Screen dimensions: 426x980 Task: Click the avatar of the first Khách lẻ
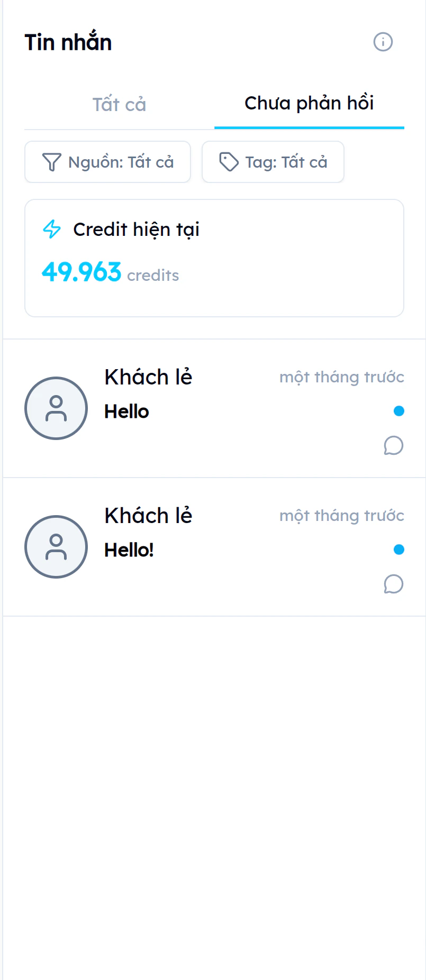tap(56, 408)
